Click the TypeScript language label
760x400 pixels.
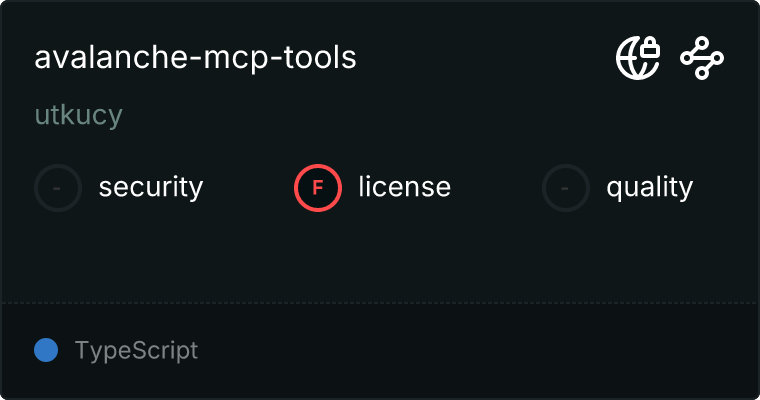(x=136, y=351)
